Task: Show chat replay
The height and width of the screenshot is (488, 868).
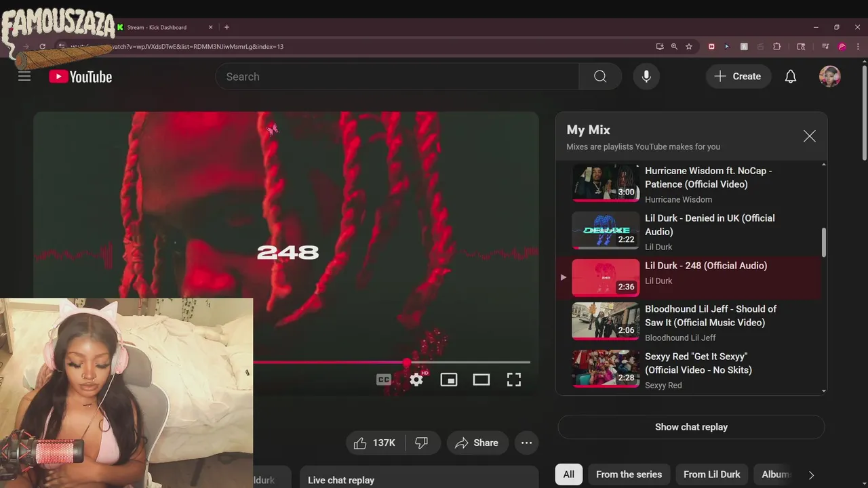Action: (691, 427)
